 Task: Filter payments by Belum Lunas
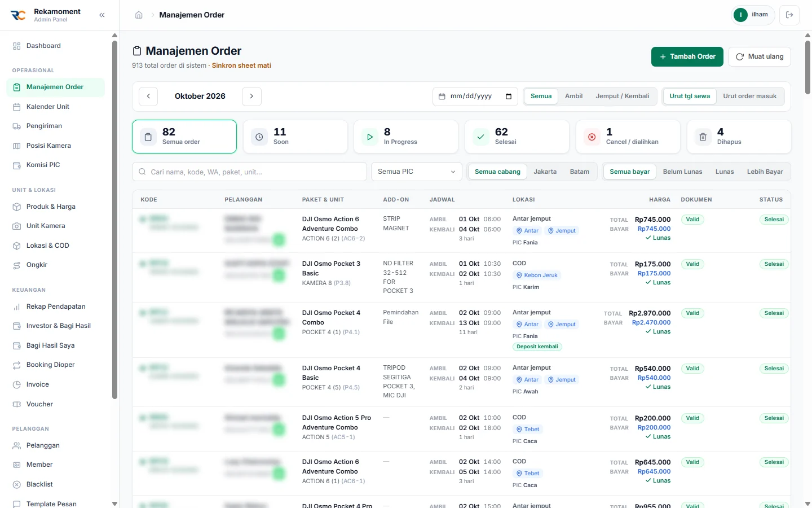(x=682, y=172)
